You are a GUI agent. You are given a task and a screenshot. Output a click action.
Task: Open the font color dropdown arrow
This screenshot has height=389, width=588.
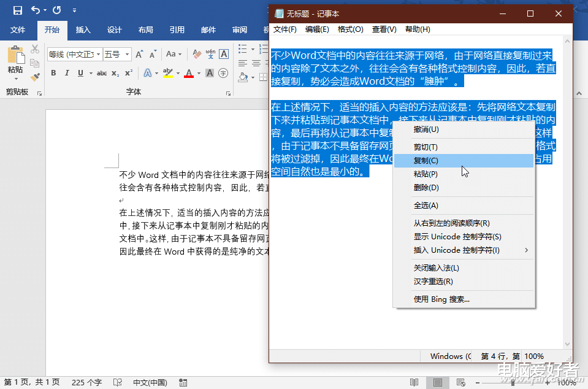(x=199, y=74)
